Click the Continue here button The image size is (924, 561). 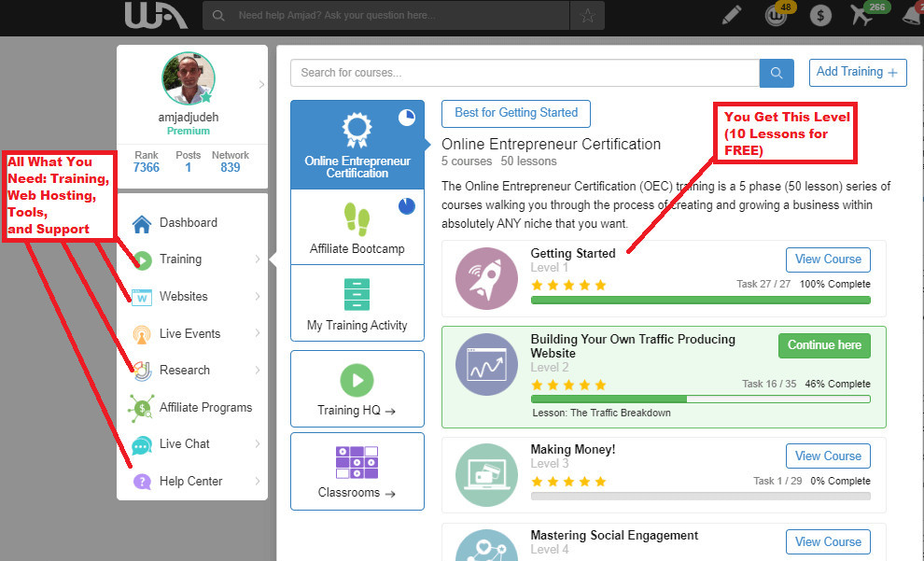pyautogui.click(x=824, y=345)
